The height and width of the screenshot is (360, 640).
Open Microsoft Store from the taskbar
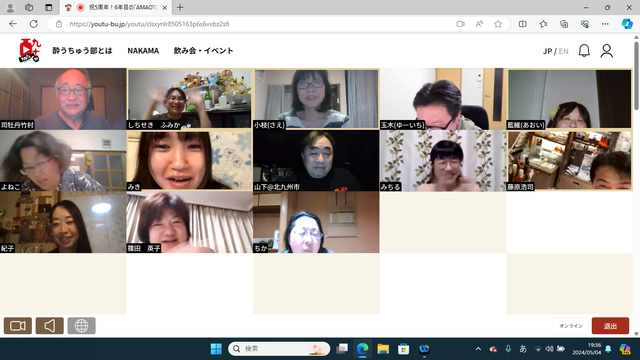tap(404, 349)
